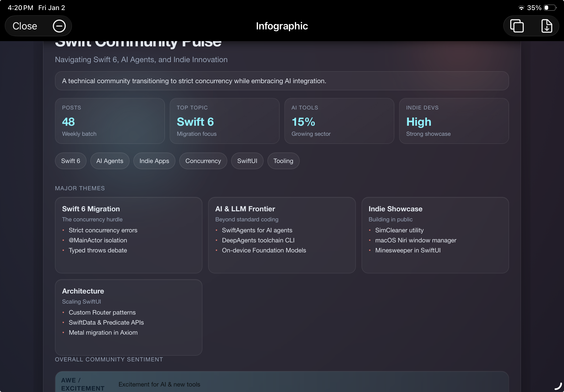Image resolution: width=564 pixels, height=392 pixels.
Task: Click the minus circle beside Close
Action: tap(60, 26)
